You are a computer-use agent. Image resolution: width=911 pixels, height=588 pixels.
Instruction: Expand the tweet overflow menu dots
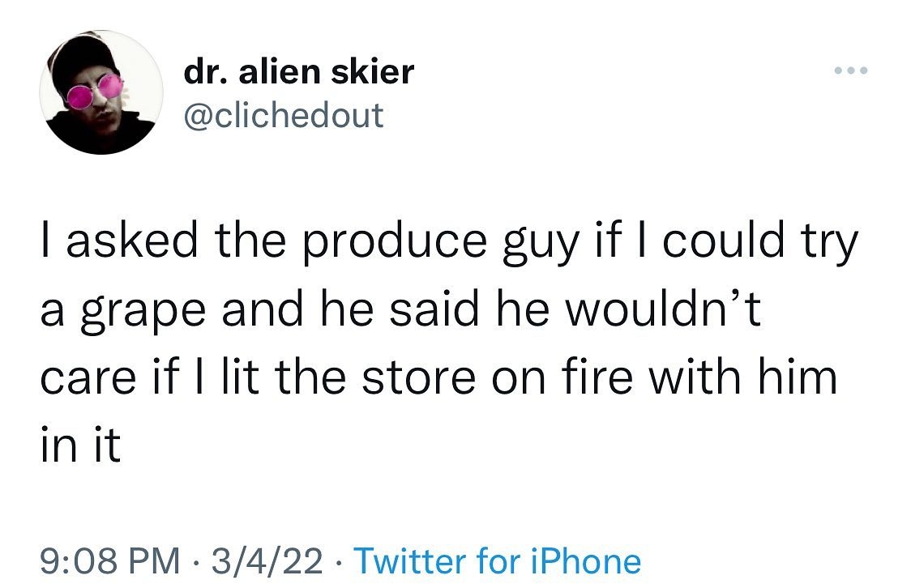point(850,70)
